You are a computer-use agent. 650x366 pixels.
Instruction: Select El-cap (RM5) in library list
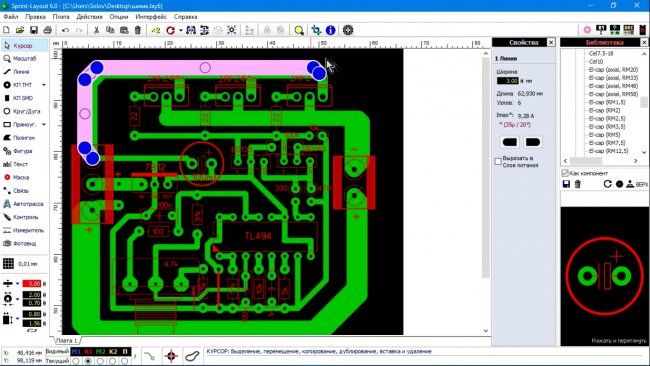(x=604, y=135)
